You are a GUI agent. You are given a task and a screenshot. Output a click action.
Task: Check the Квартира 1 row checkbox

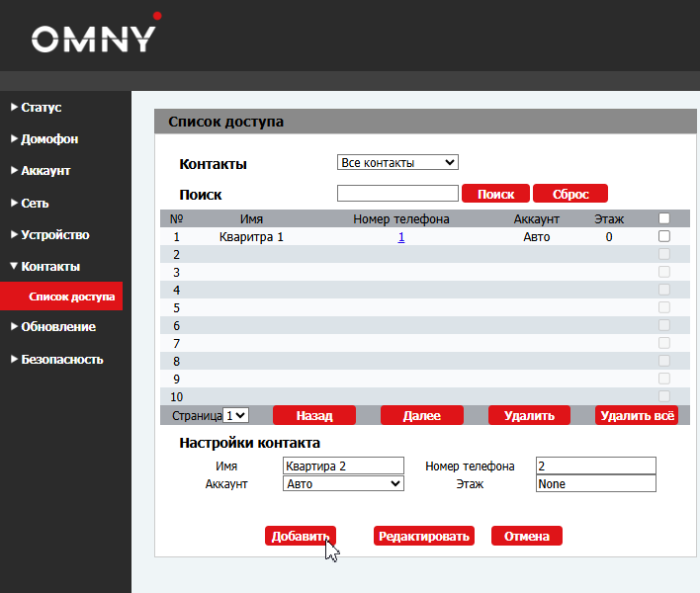coord(664,236)
